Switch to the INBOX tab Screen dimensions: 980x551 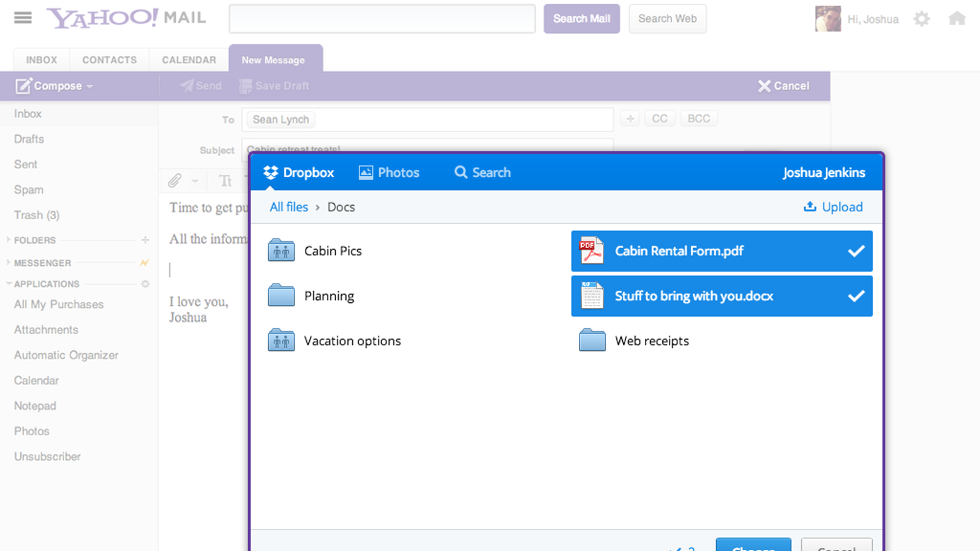(42, 60)
